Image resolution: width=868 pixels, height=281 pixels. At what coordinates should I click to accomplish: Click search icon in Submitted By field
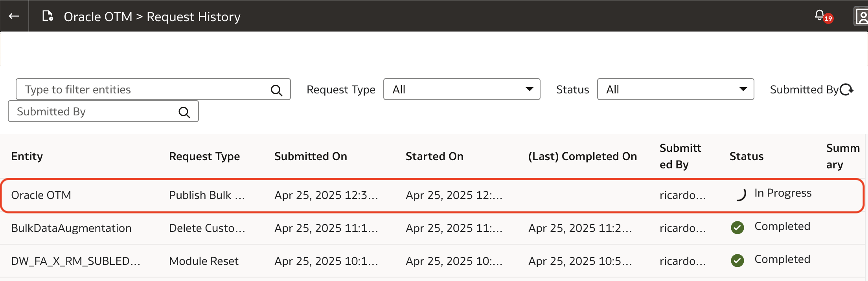184,112
